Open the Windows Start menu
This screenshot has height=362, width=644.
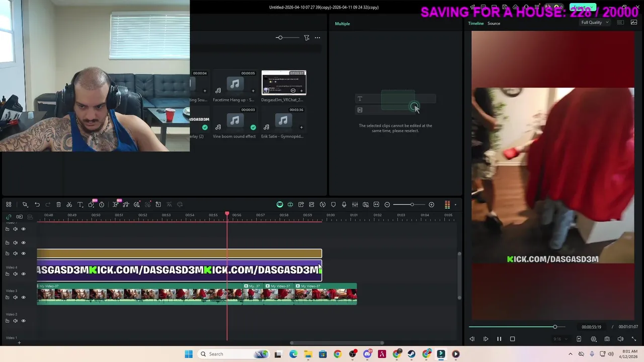click(189, 354)
